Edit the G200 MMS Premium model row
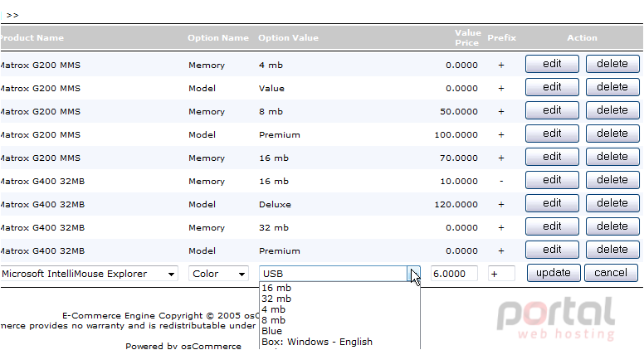644x350 pixels. coord(552,134)
